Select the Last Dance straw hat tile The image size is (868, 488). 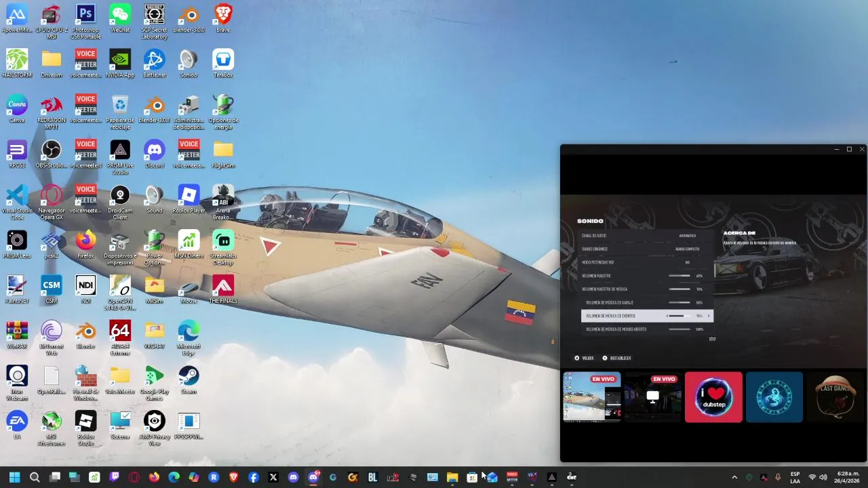click(x=835, y=397)
